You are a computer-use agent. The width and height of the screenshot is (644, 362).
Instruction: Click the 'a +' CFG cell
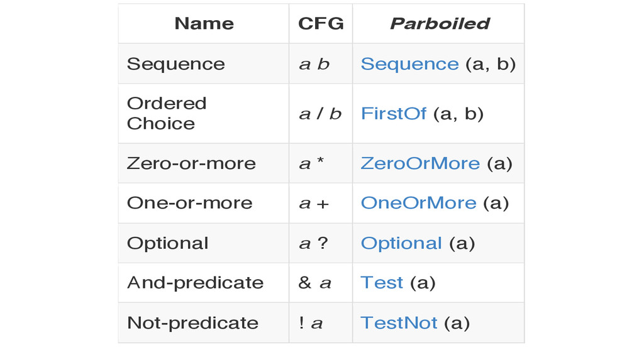tap(321, 203)
